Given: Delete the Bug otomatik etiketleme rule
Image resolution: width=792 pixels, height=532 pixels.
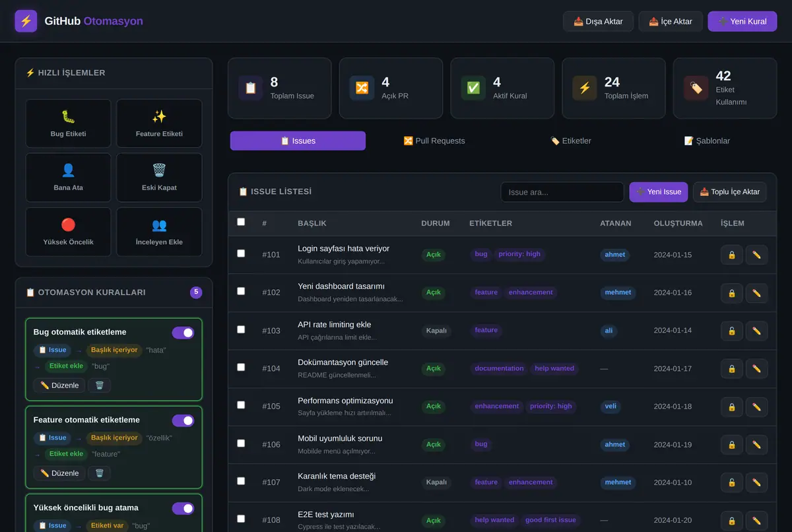Looking at the screenshot, I should pos(100,385).
